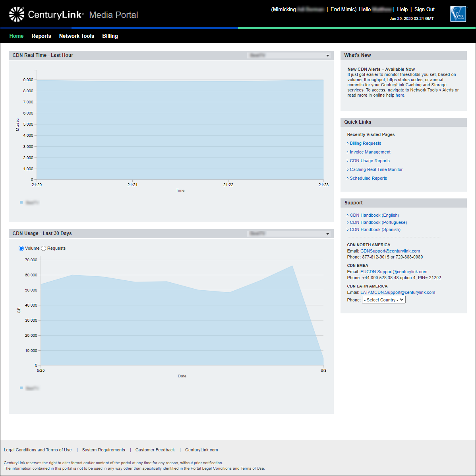The image size is (476, 476).
Task: Click the Quick Links panel heading
Action: (358, 122)
